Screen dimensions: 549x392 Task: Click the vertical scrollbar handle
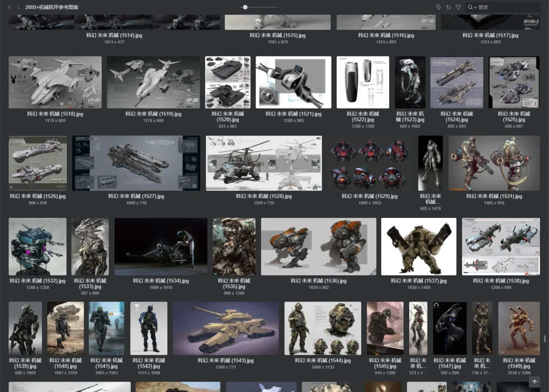point(545,339)
